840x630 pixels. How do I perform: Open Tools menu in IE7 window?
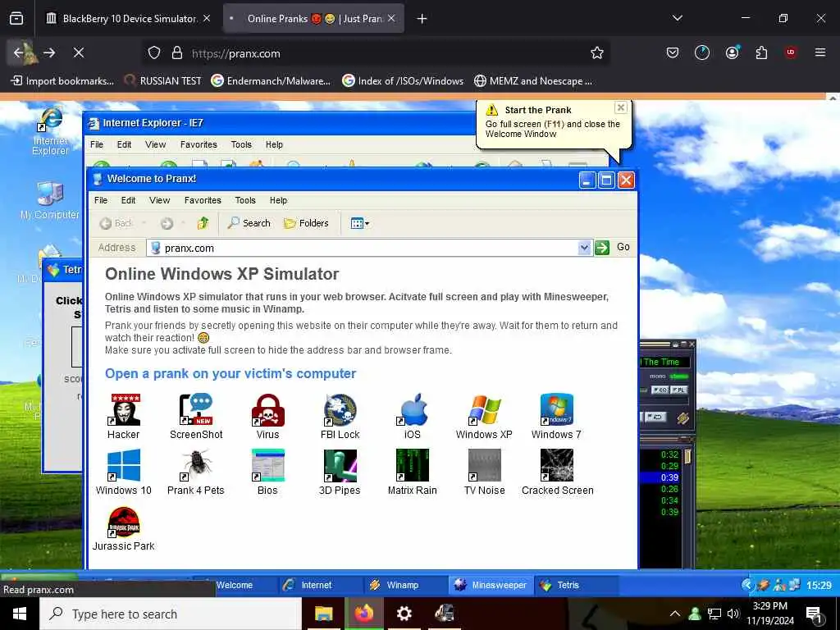(x=241, y=144)
